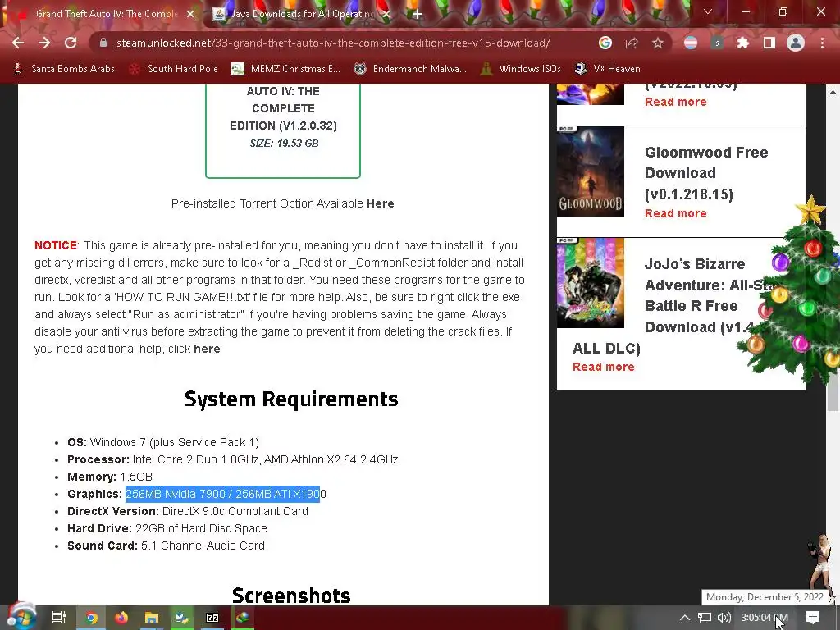Click the System Requirements heading

point(291,399)
